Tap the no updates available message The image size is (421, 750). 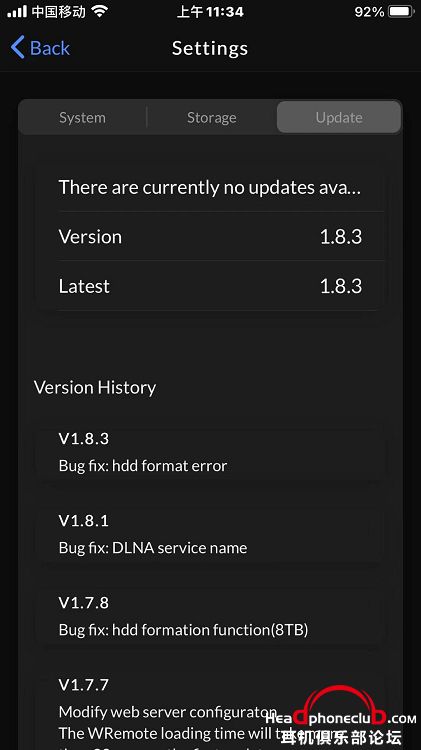tap(210, 188)
